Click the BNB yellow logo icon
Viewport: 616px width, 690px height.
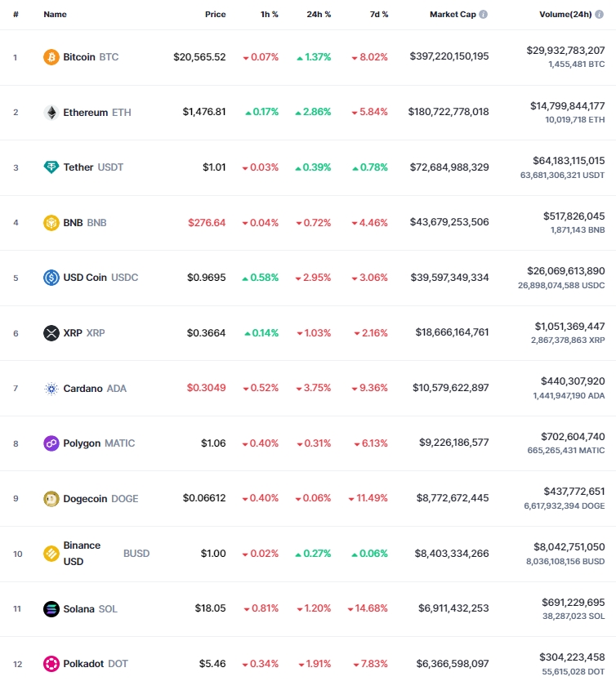click(x=51, y=223)
